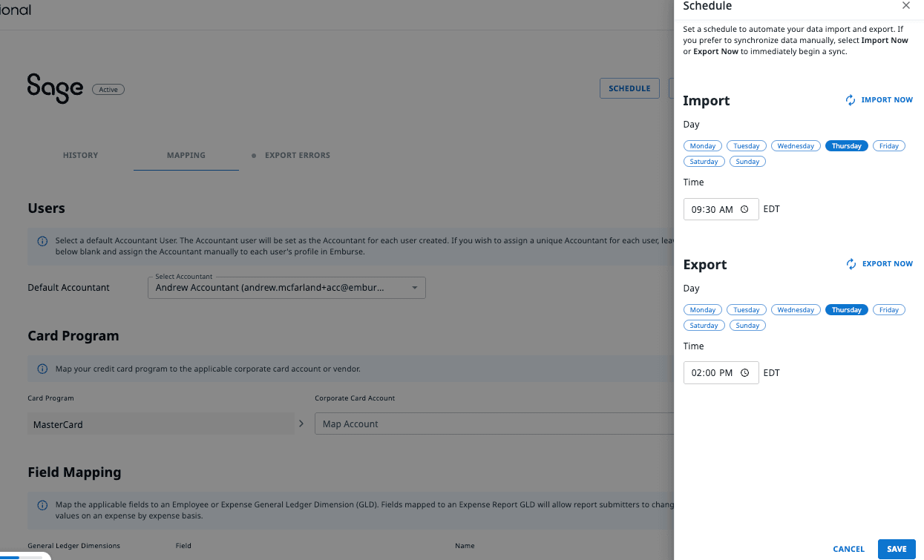Viewport: 924px width, 560px height.
Task: Open the Export Errors tab
Action: point(297,156)
